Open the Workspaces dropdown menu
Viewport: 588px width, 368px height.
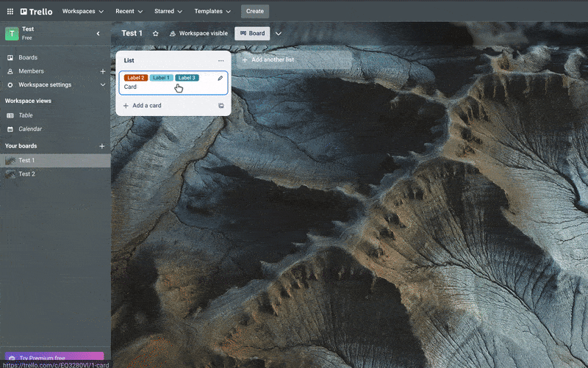83,11
